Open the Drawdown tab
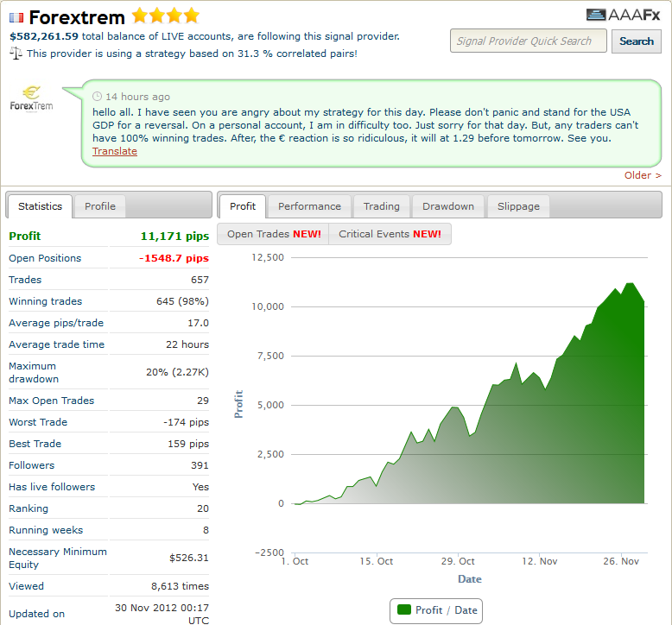Image resolution: width=672 pixels, height=625 pixels. (448, 206)
